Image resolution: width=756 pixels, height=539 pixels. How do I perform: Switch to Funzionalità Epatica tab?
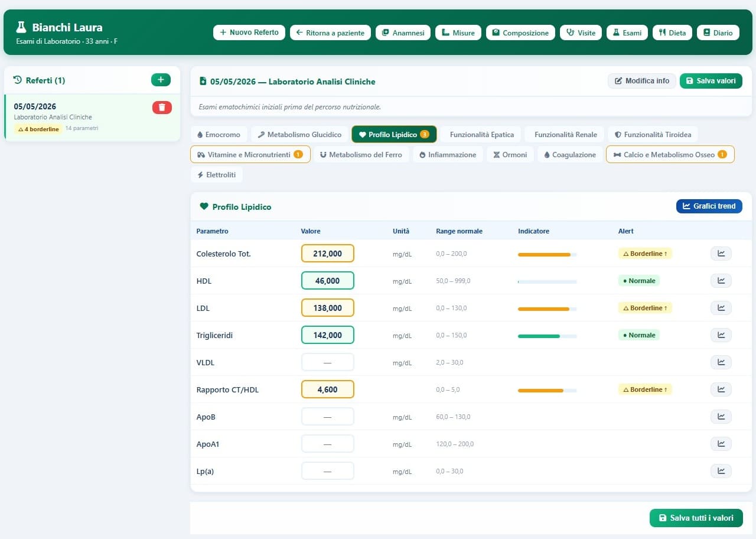coord(481,135)
